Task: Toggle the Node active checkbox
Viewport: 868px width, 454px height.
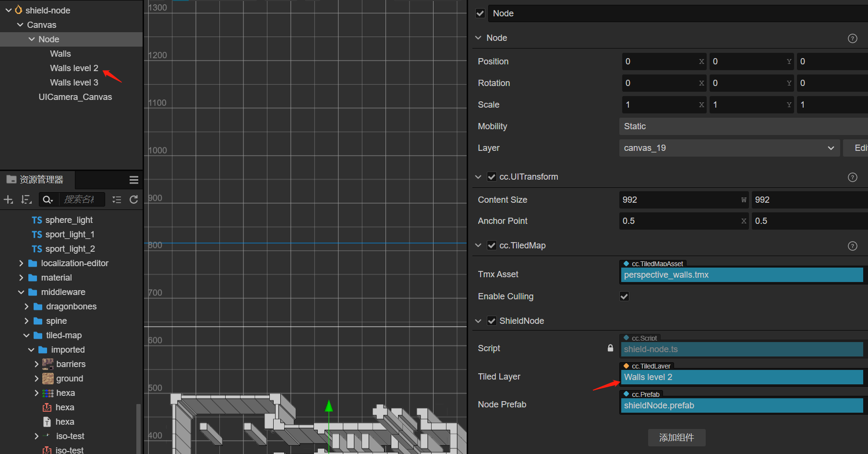Action: 480,13
